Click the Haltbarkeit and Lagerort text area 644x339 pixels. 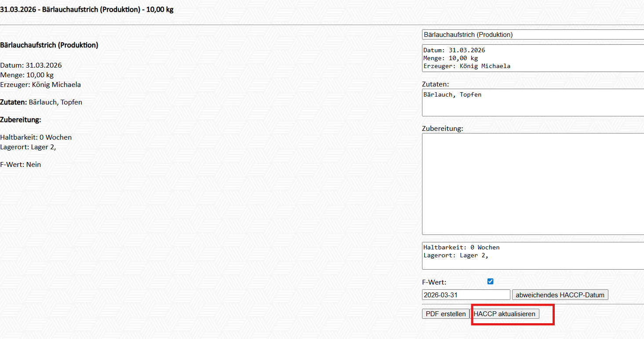click(532, 256)
